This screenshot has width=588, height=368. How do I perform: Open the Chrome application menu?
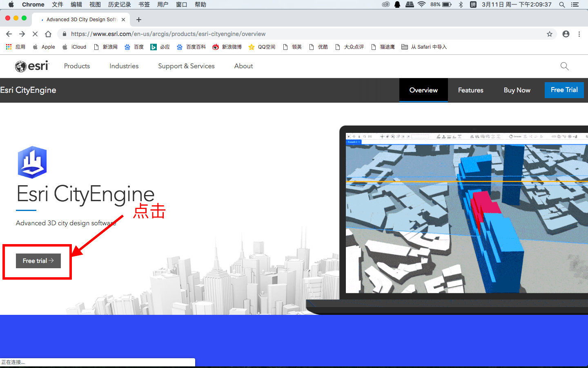pos(33,4)
